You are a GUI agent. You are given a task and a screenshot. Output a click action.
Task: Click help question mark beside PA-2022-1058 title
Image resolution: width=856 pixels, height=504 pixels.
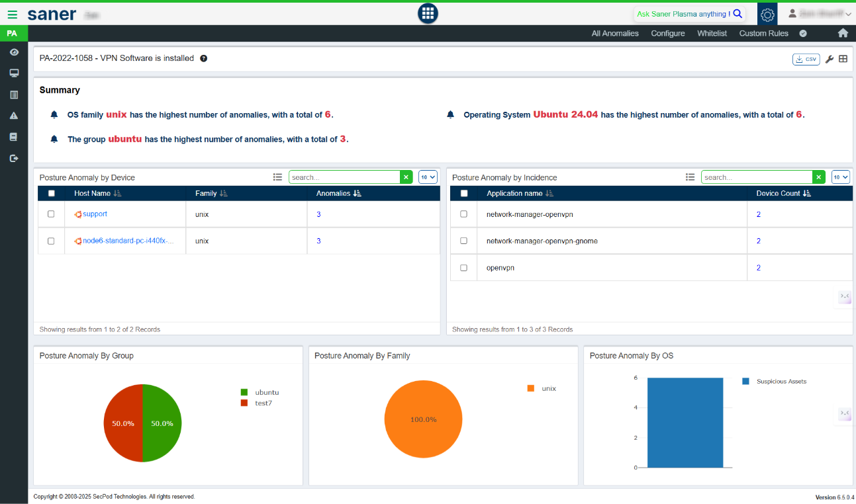tap(204, 58)
